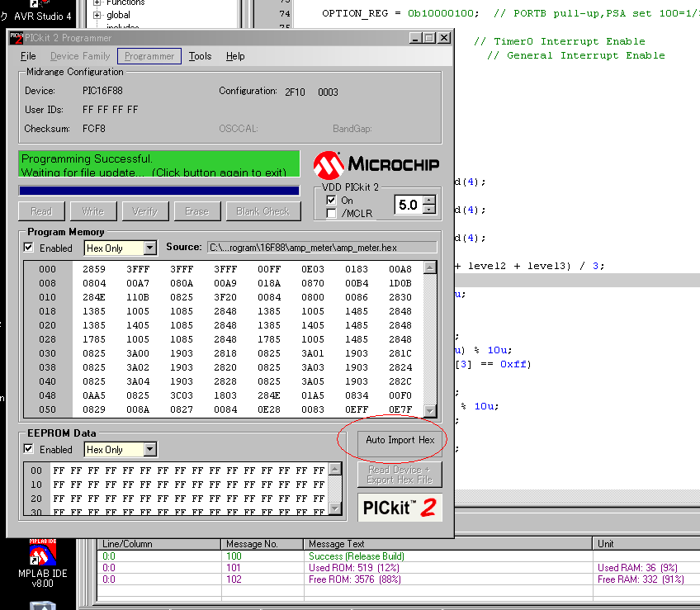Screen dimensions: 700x610
Task: Toggle the VDD On checkbox
Action: (331, 200)
